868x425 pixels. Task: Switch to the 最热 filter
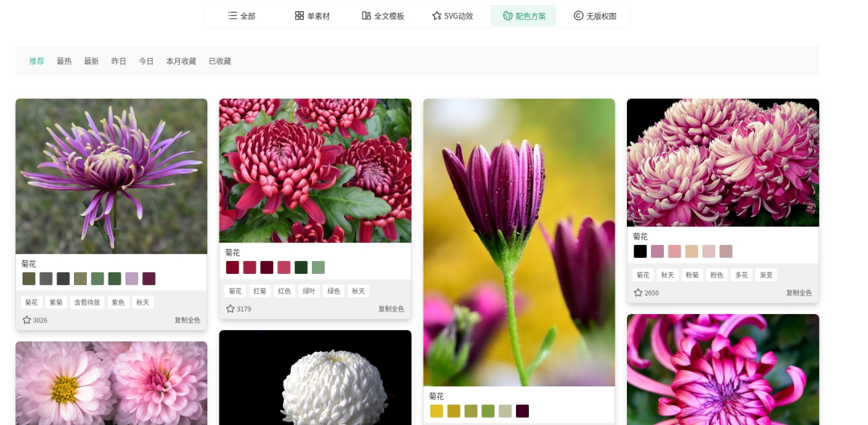(x=64, y=61)
